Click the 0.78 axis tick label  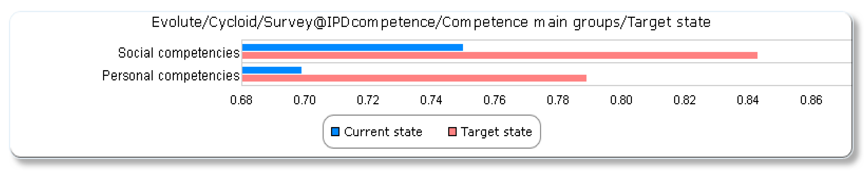point(558,100)
